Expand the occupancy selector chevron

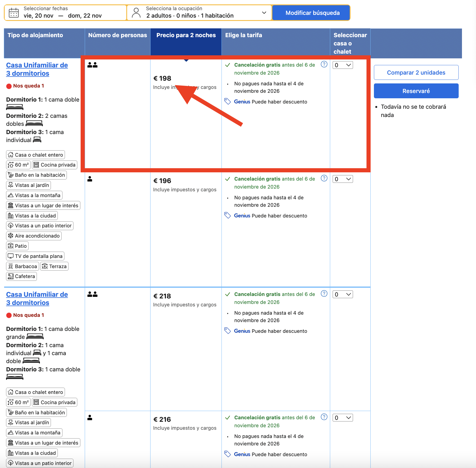(x=264, y=13)
